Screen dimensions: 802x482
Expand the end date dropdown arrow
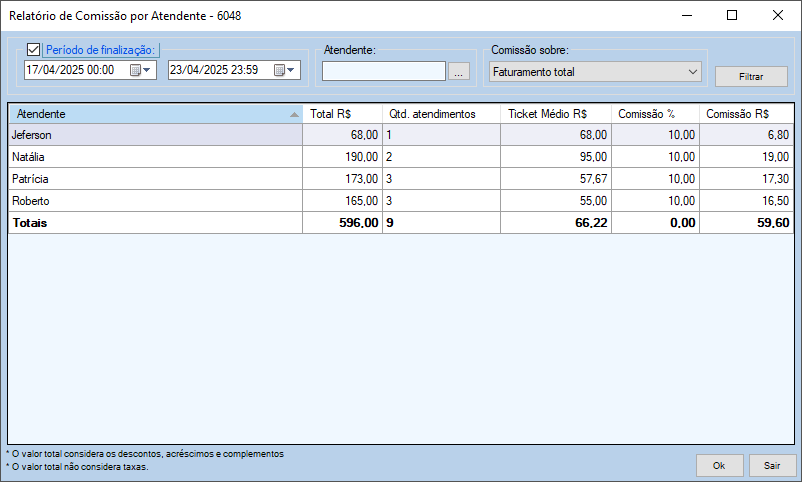[292, 70]
